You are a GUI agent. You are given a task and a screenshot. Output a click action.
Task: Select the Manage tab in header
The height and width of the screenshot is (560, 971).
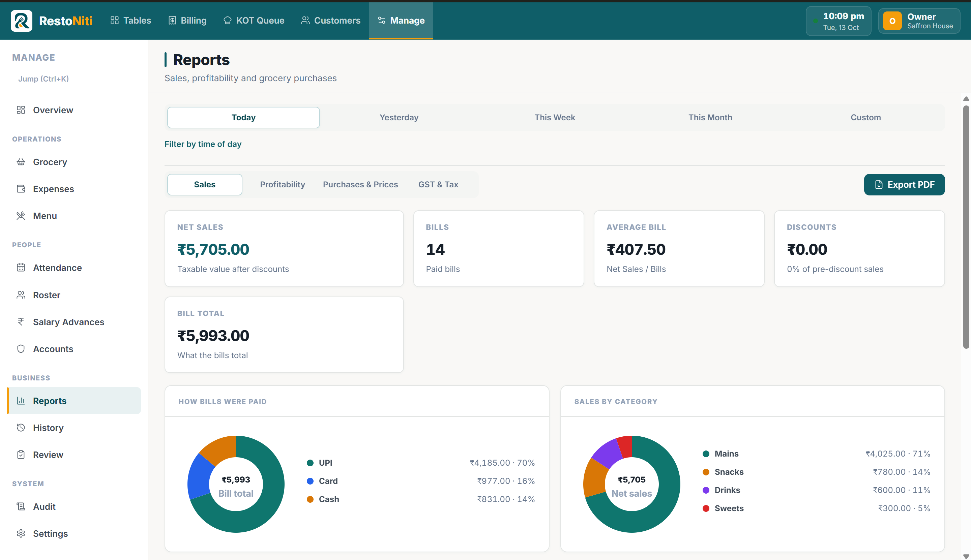coord(401,21)
